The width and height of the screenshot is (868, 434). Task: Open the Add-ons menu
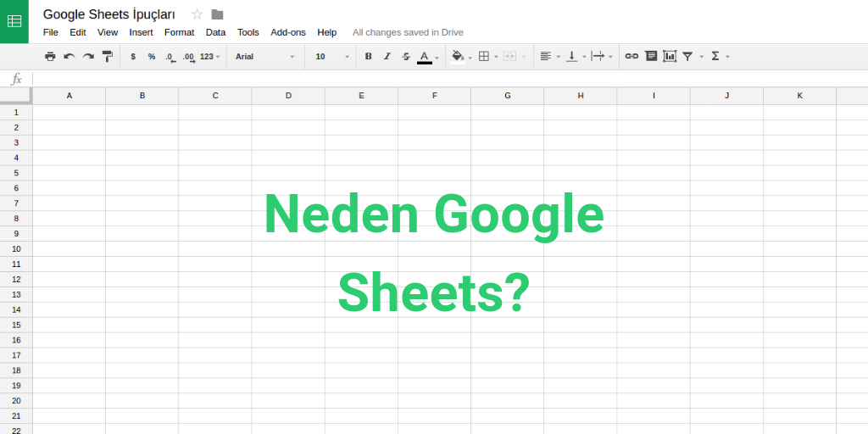tap(288, 32)
